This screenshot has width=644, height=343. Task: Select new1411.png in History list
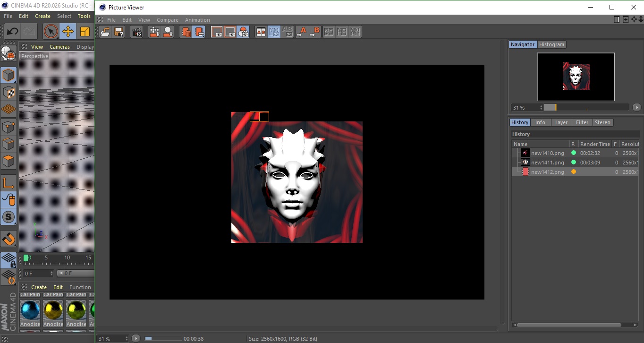[547, 163]
